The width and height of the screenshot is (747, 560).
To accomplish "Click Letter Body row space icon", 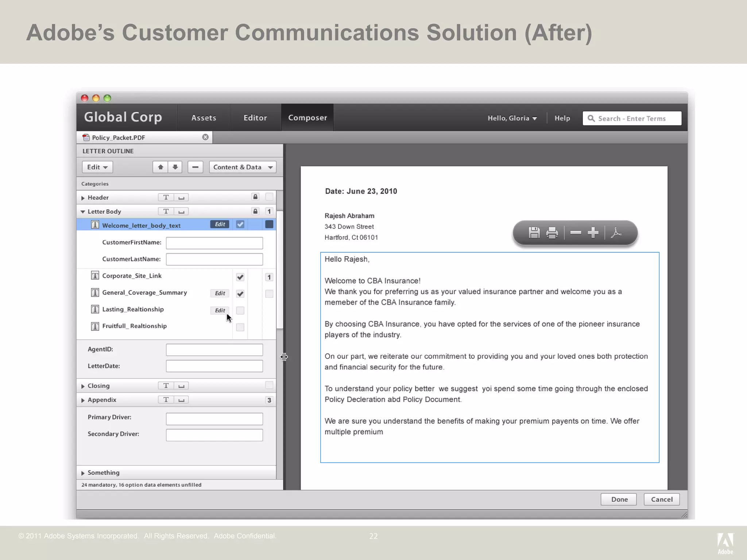I will pyautogui.click(x=181, y=211).
